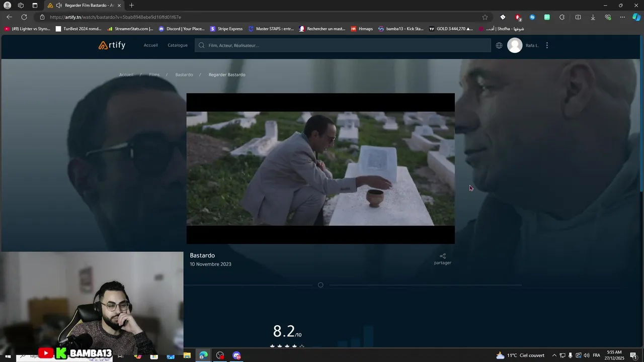
Task: Open Downloads from the toolbar
Action: tap(593, 17)
